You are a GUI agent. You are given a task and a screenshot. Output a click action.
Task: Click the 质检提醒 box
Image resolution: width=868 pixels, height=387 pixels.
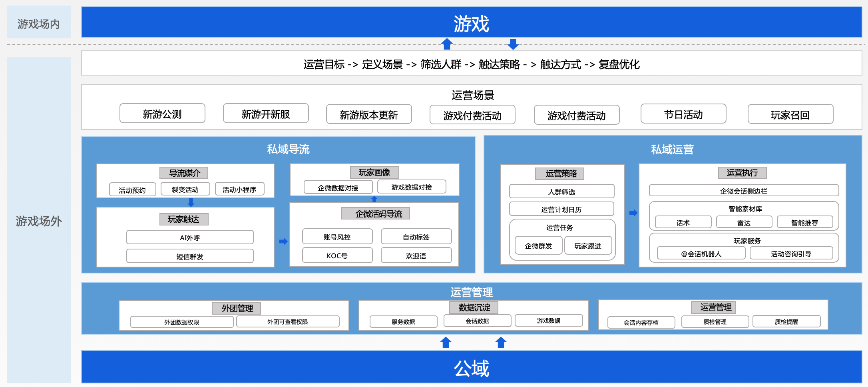coord(786,321)
